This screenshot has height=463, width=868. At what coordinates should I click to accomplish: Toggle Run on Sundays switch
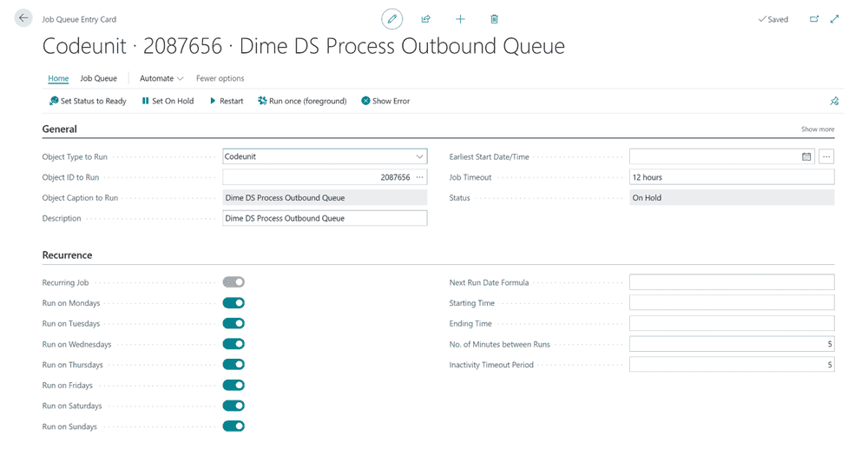(233, 426)
